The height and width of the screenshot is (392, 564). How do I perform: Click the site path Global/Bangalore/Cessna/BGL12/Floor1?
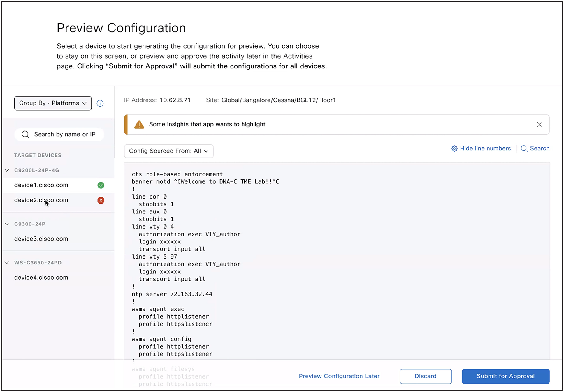pyautogui.click(x=279, y=100)
